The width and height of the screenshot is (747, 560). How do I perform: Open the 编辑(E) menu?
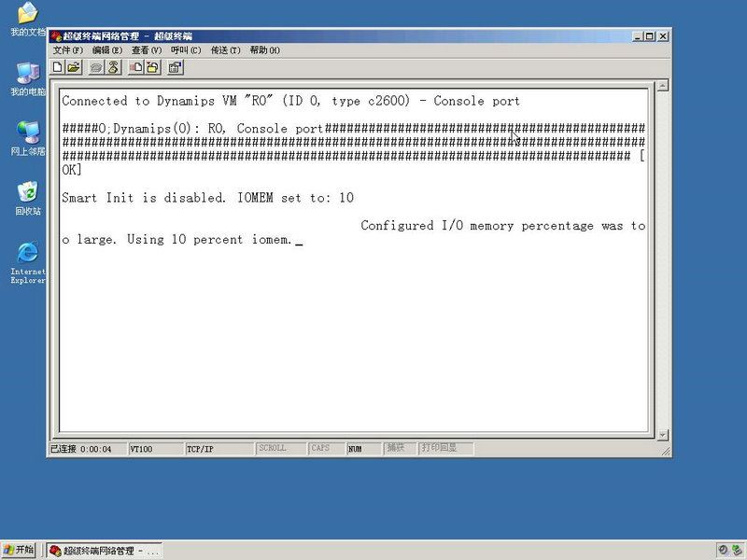tap(107, 50)
